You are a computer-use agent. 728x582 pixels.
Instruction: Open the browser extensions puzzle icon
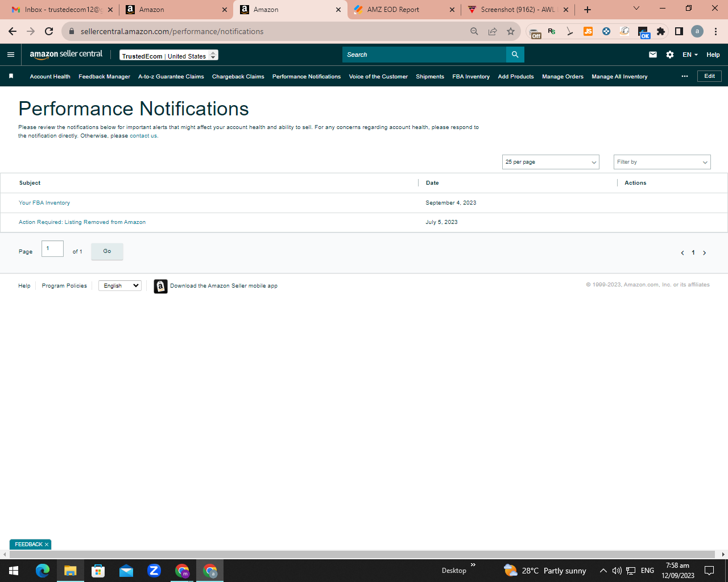click(x=661, y=31)
